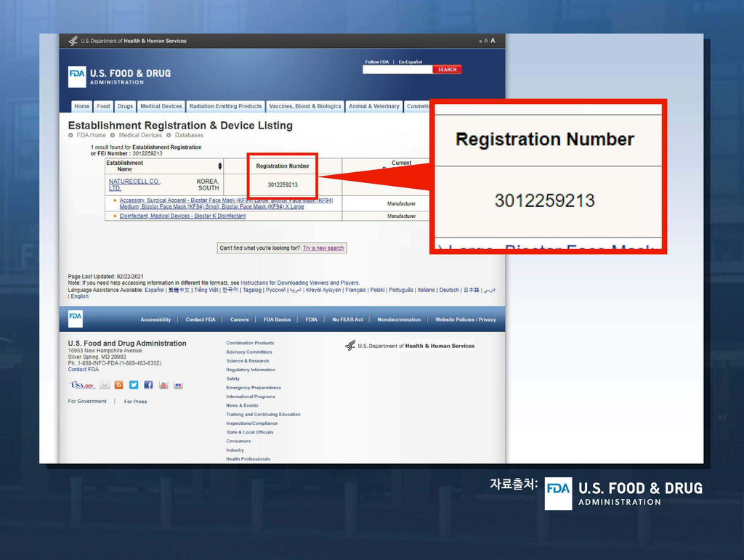Open the Drugs tab
The width and height of the screenshot is (744, 560).
(x=125, y=106)
